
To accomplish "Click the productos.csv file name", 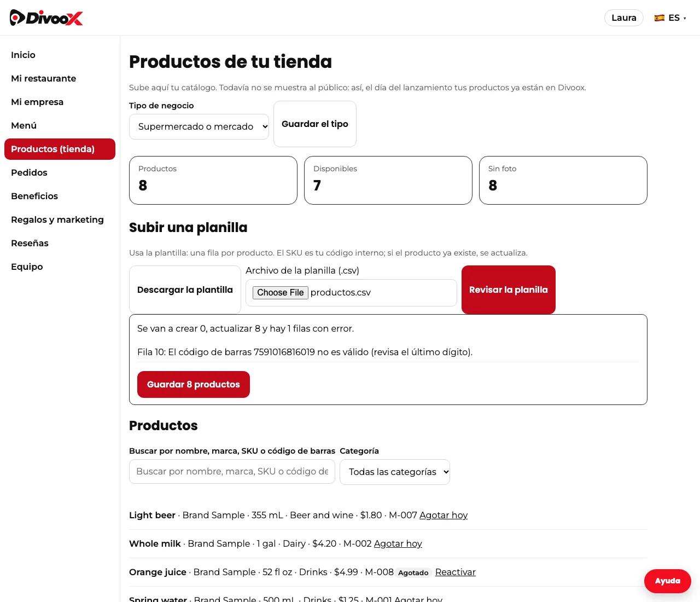I will tap(341, 293).
